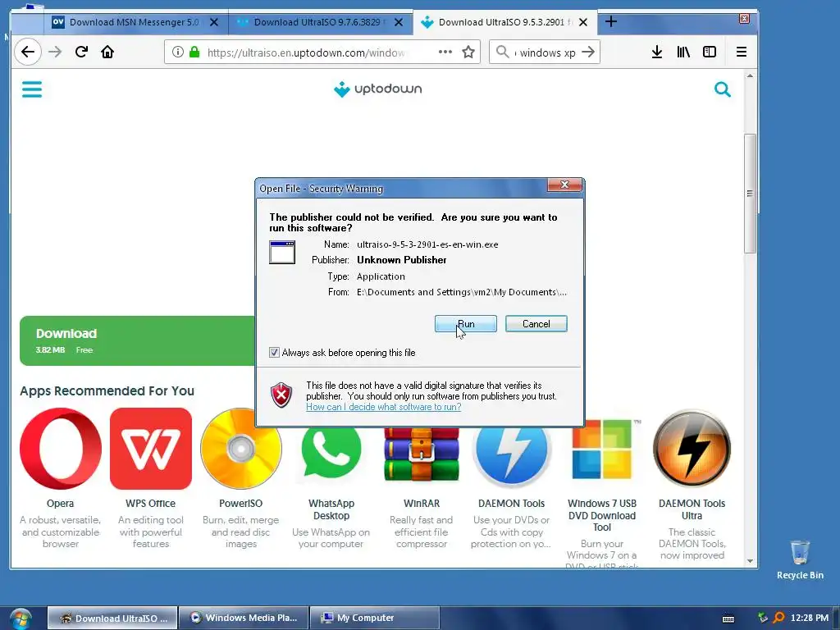Show site information icon in address bar
This screenshot has height=630, width=840.
point(178,52)
